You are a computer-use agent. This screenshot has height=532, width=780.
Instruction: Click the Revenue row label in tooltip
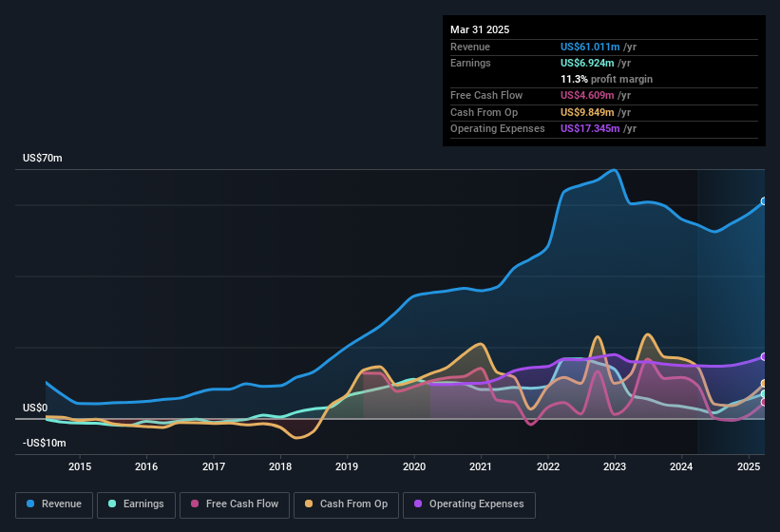coord(470,47)
